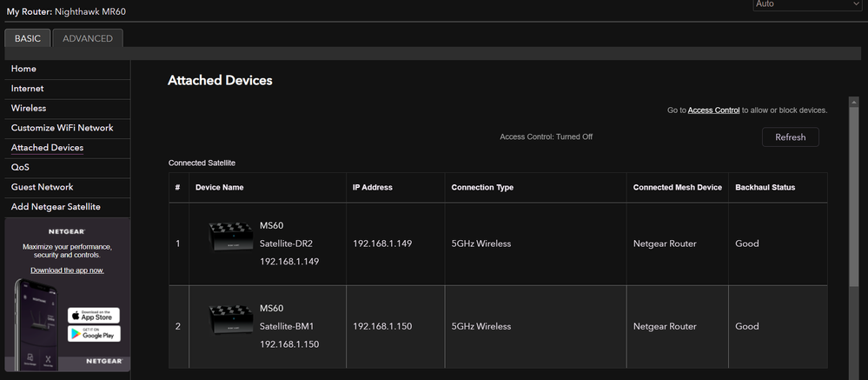Click the Connected Mesh Device header
Image resolution: width=868 pixels, height=380 pixels.
(x=678, y=187)
